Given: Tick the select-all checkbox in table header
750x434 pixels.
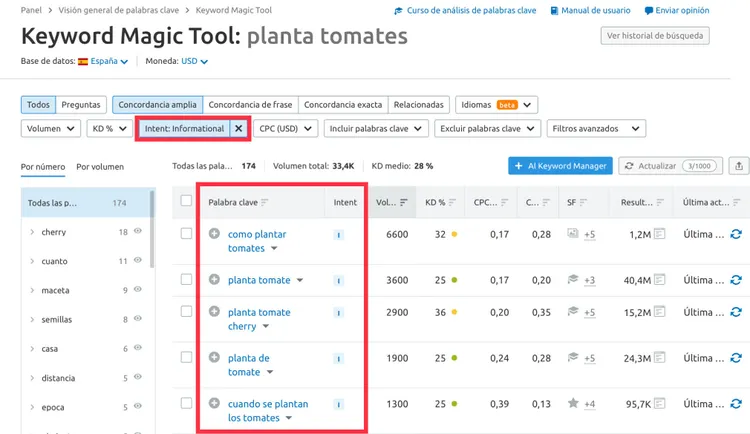Looking at the screenshot, I should (x=186, y=200).
